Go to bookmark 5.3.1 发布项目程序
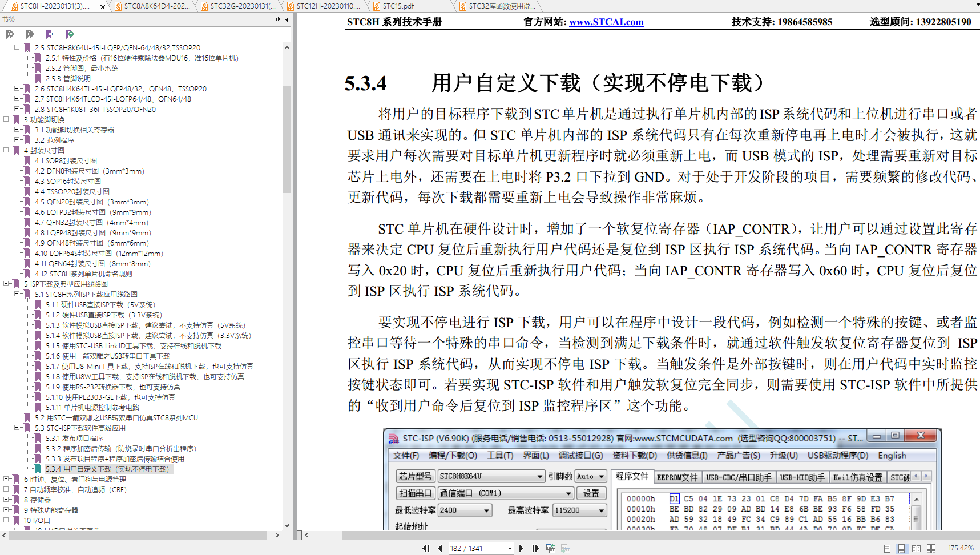The image size is (980, 555). click(x=75, y=439)
